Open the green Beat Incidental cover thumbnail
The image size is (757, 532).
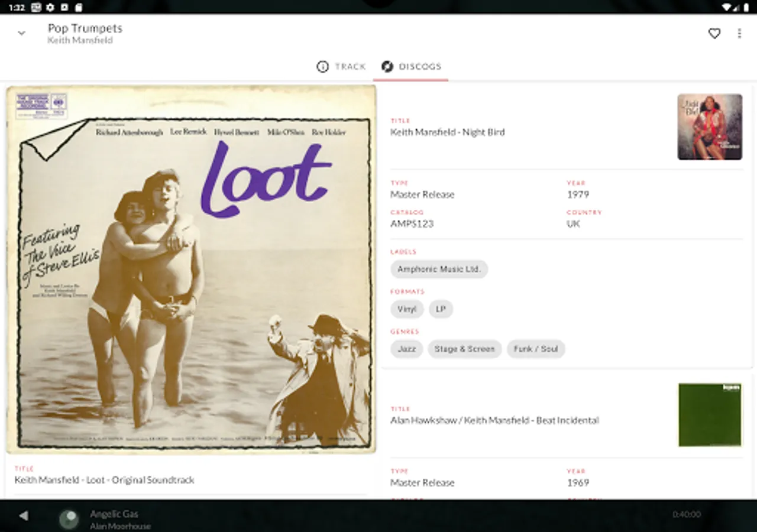point(710,415)
